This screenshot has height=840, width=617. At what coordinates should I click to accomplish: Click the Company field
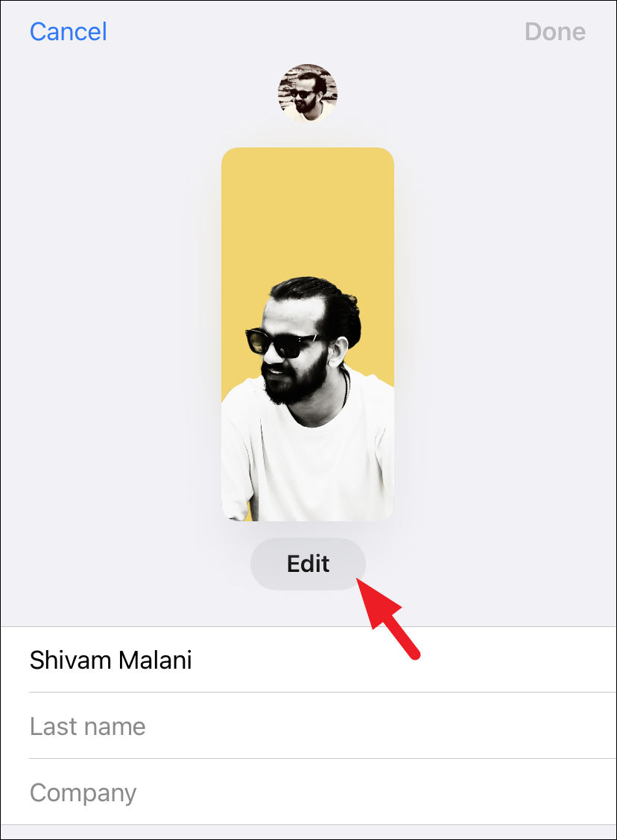pyautogui.click(x=322, y=792)
